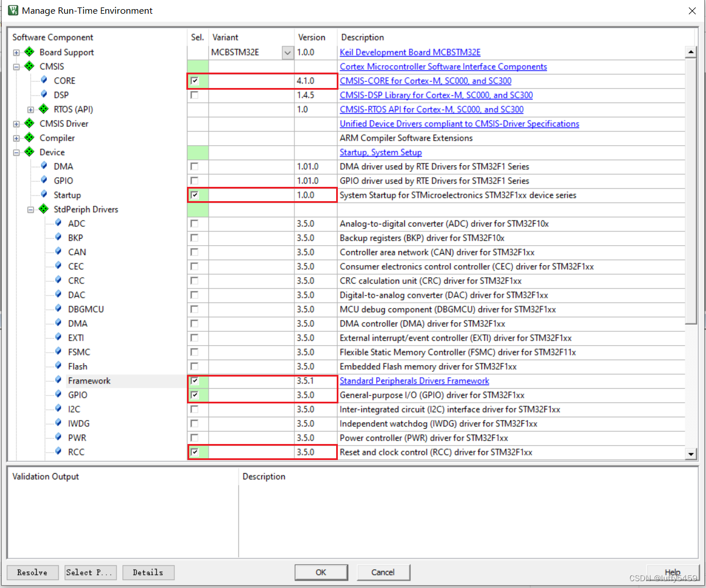706x588 pixels.
Task: Click the CMSIS green diamond icon
Action: point(30,66)
